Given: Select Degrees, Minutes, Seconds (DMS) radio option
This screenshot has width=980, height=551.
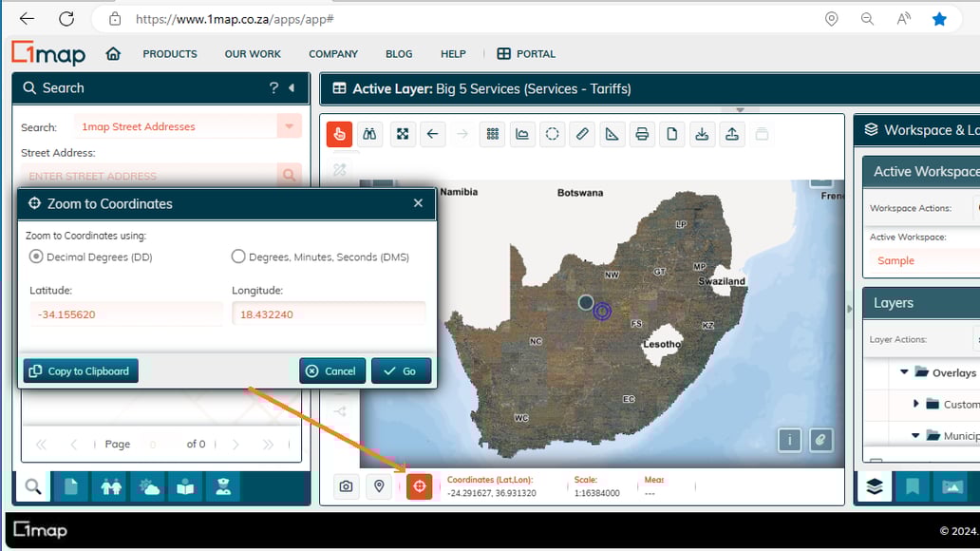Looking at the screenshot, I should [239, 256].
